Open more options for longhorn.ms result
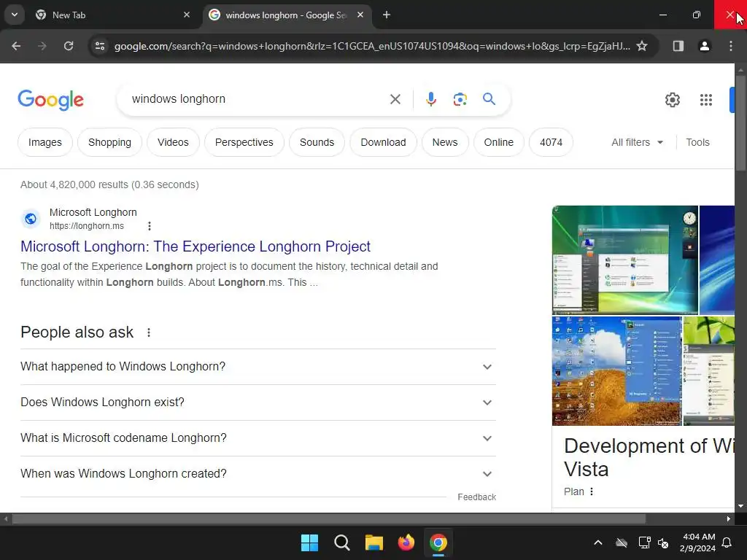 149,226
